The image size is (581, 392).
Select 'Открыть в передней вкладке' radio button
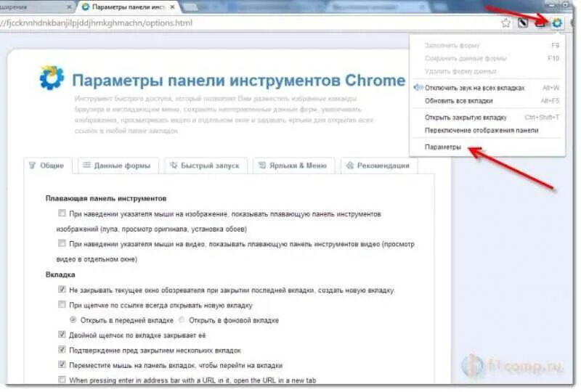(x=73, y=319)
